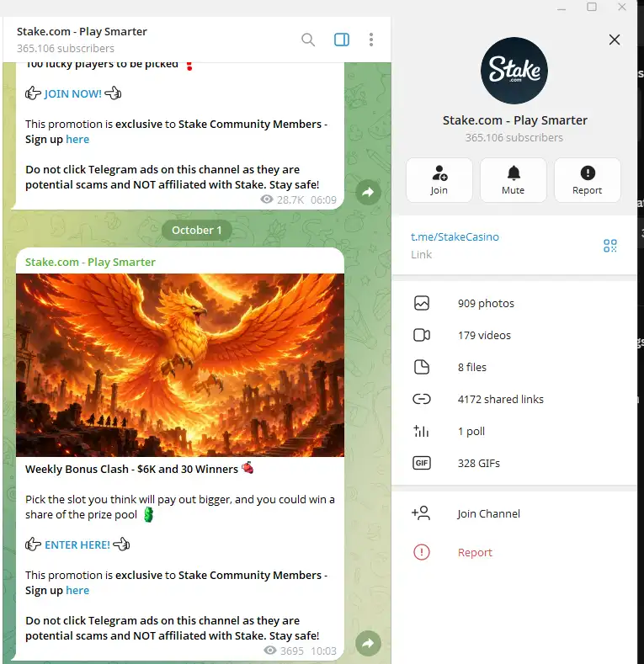The width and height of the screenshot is (644, 664).
Task: Open the 328 GIFs list
Action: 514,463
